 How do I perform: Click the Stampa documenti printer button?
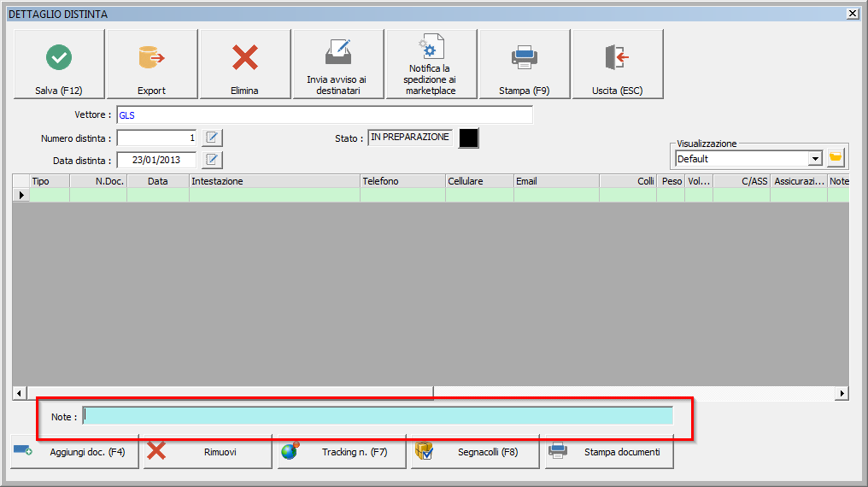pos(609,452)
